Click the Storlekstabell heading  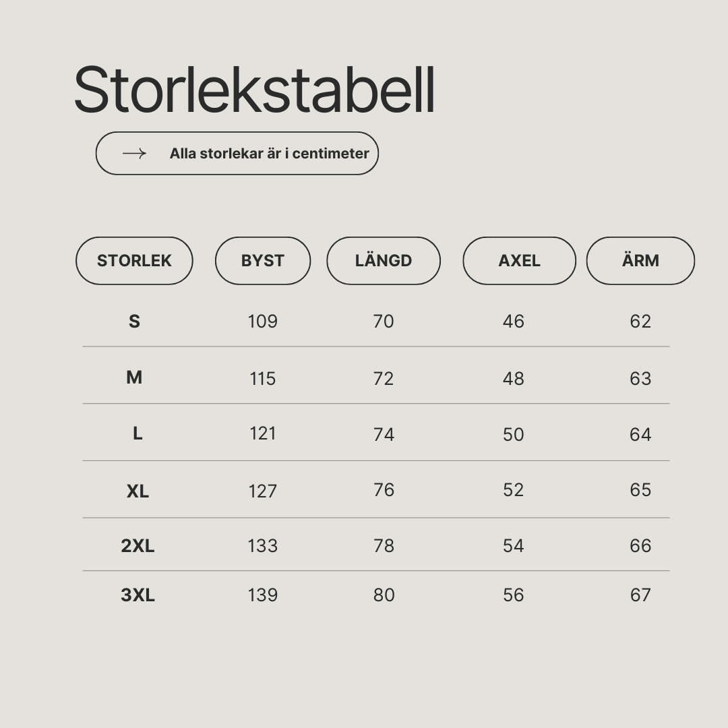[254, 90]
